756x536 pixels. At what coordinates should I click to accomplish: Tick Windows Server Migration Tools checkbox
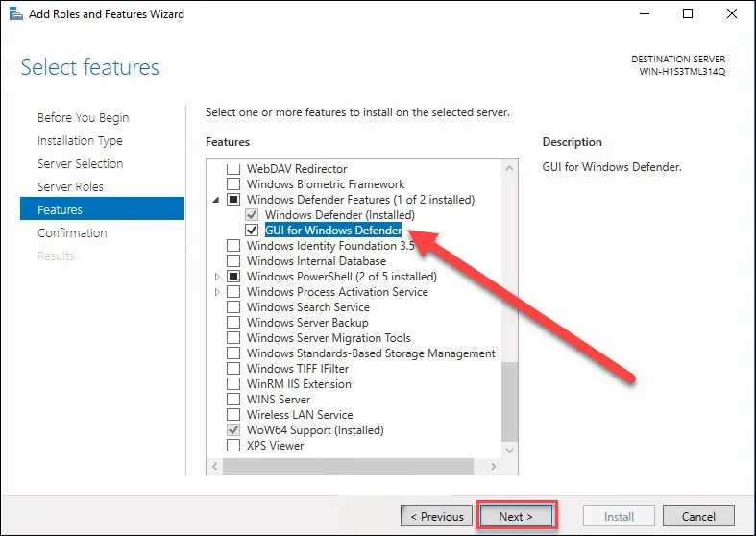click(x=233, y=338)
